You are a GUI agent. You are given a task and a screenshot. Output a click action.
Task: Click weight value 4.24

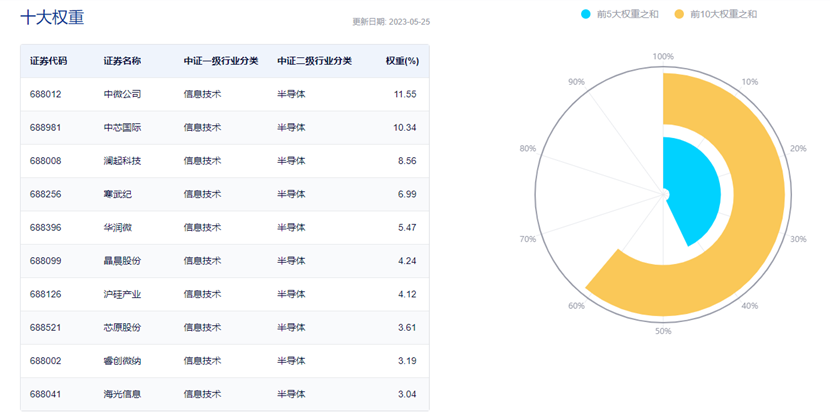[407, 261]
